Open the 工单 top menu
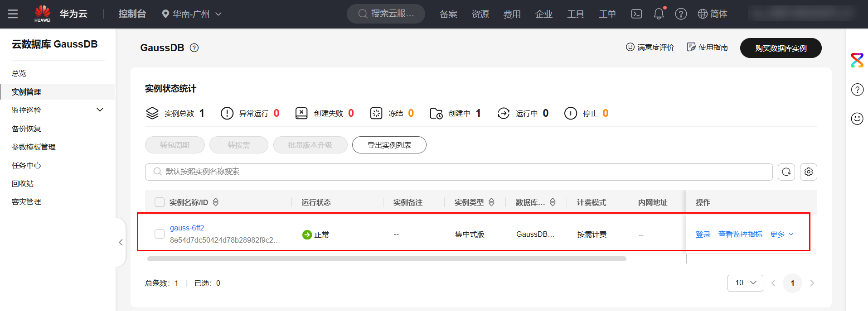The image size is (868, 311). click(607, 14)
